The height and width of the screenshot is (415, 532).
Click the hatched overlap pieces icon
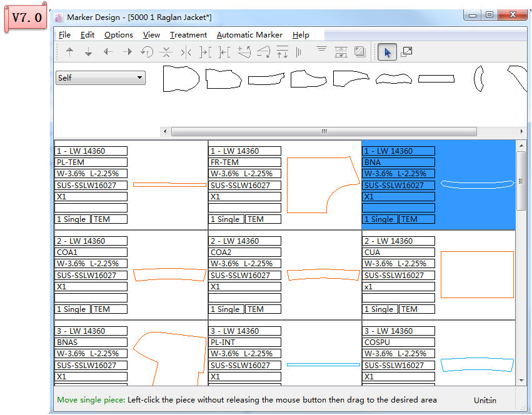pyautogui.click(x=359, y=52)
